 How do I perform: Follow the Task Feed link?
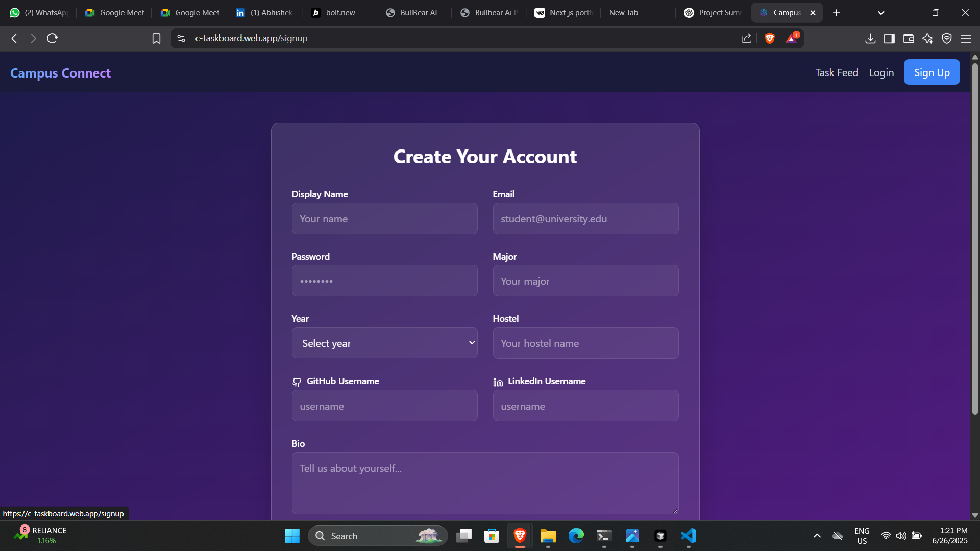point(837,72)
